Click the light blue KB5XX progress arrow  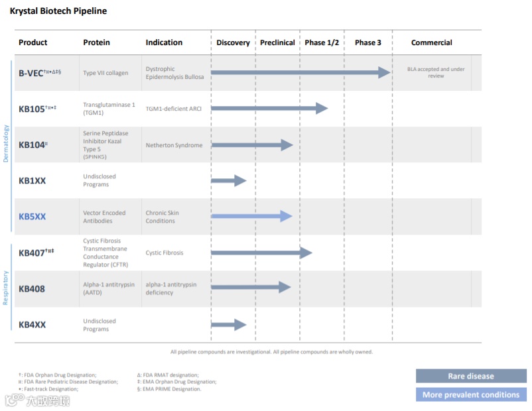point(252,216)
